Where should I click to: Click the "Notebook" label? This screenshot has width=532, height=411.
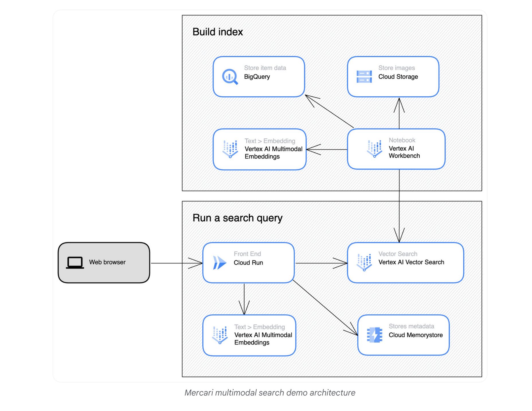402,140
